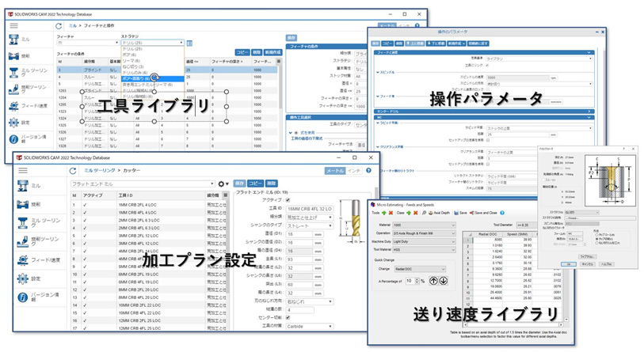Open Material dropdown in Feeds and Speeds
Viewport: 644px width, 352px height.
424,225
